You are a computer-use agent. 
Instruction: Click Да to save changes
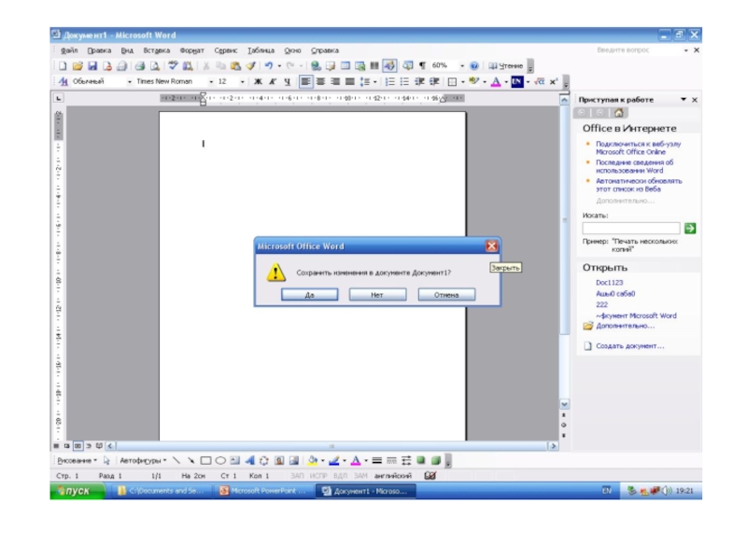(x=310, y=295)
